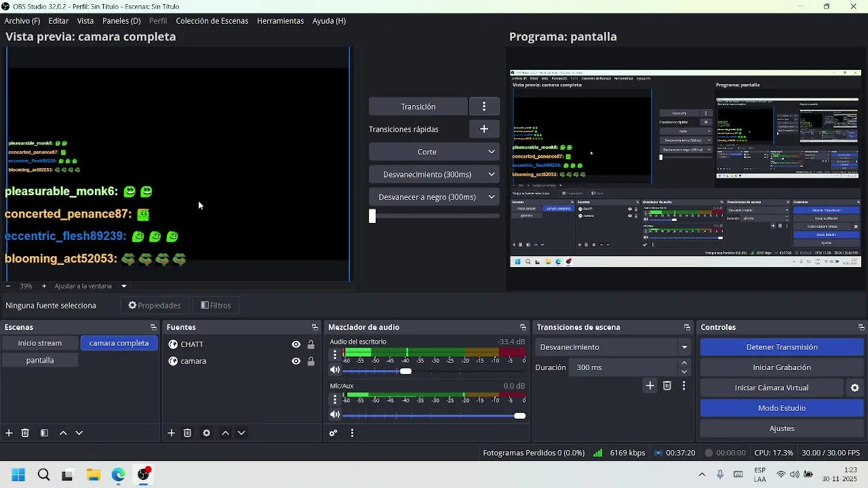Open transition properties three dots
This screenshot has height=488, width=868.
pos(684,386)
